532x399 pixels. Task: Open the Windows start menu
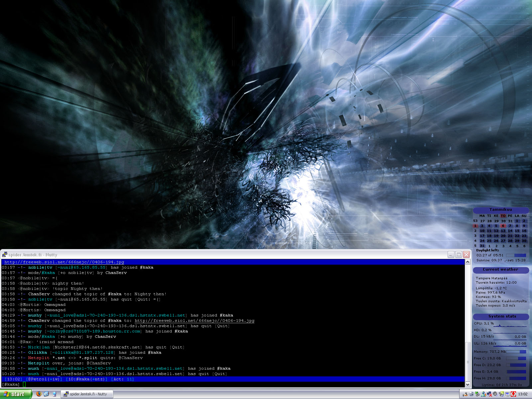16,394
